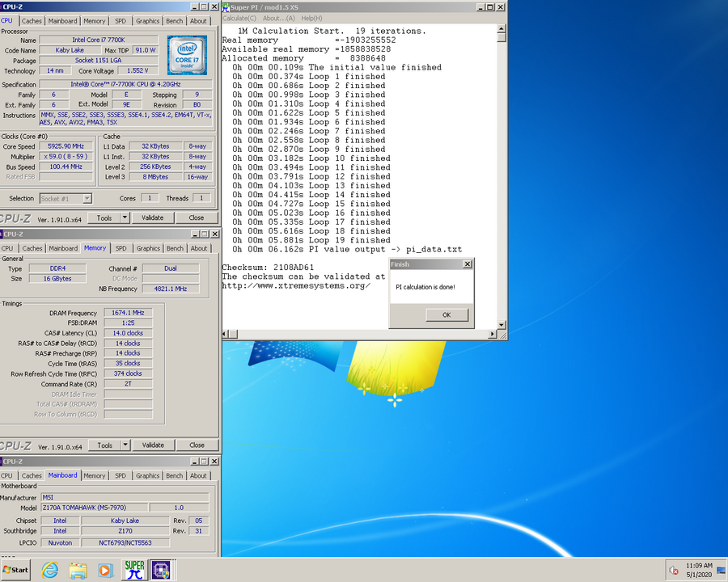The image size is (728, 582).
Task: Expand the Socket #1 selection dropdown
Action: [87, 199]
